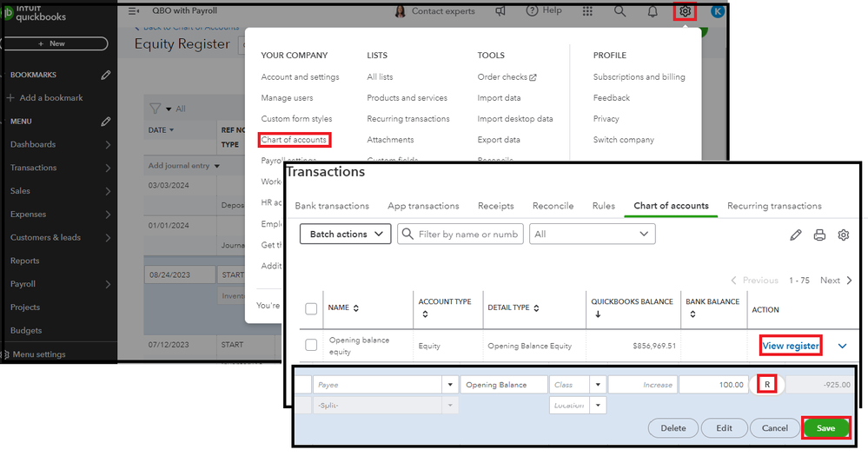Edit bookmarks using the pencil icon

[106, 75]
